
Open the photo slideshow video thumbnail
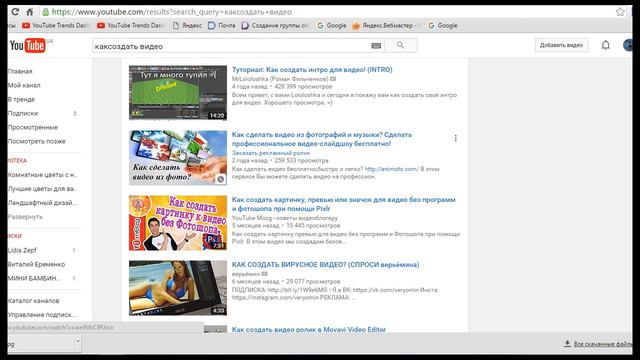pyautogui.click(x=178, y=158)
